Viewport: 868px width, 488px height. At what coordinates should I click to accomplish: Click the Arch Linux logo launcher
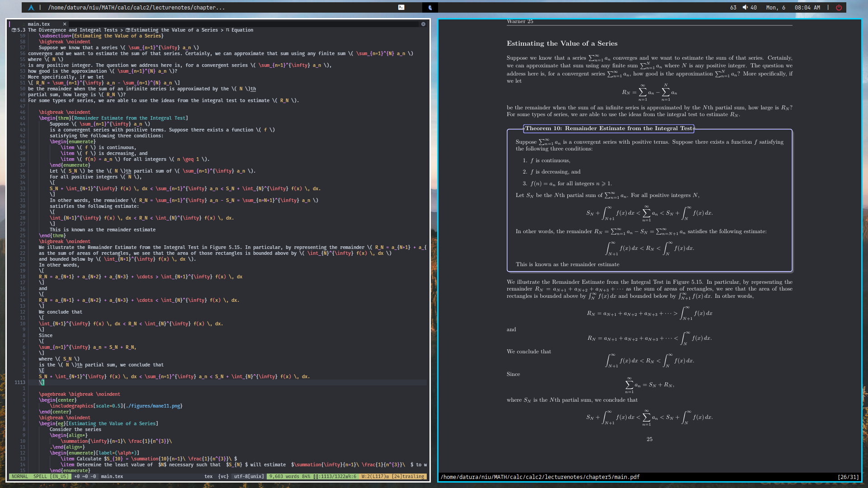[x=31, y=7]
